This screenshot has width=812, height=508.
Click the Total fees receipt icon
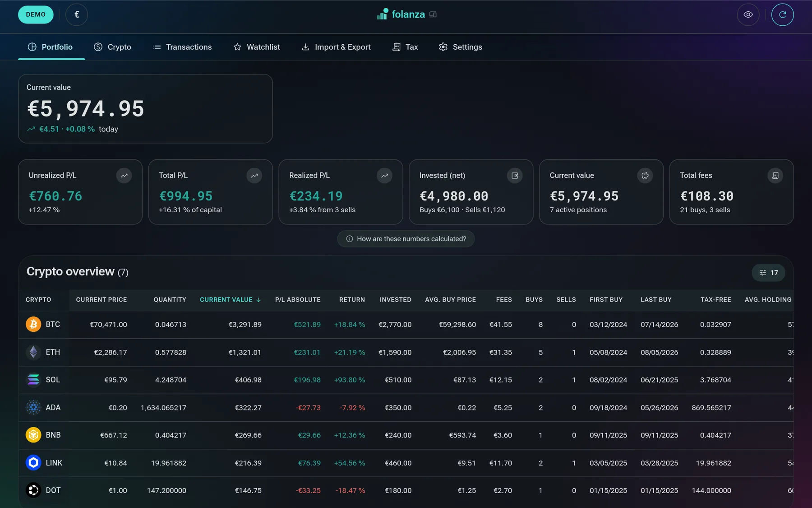click(x=775, y=176)
